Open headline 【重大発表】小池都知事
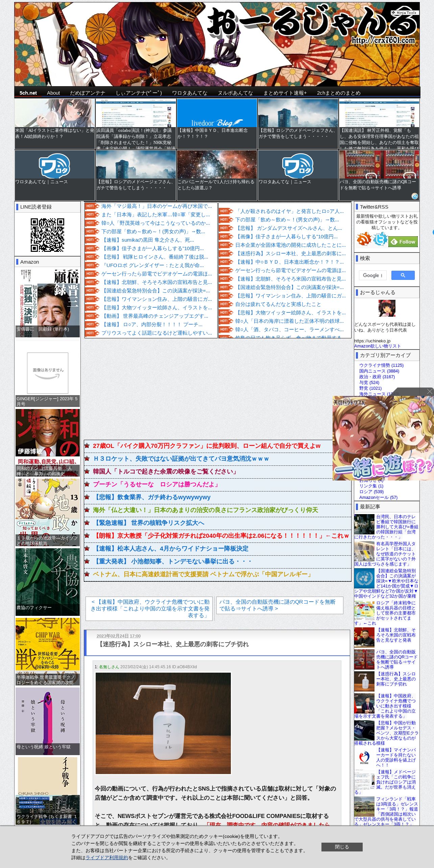Screen dimensions: 434x868 click(x=172, y=561)
